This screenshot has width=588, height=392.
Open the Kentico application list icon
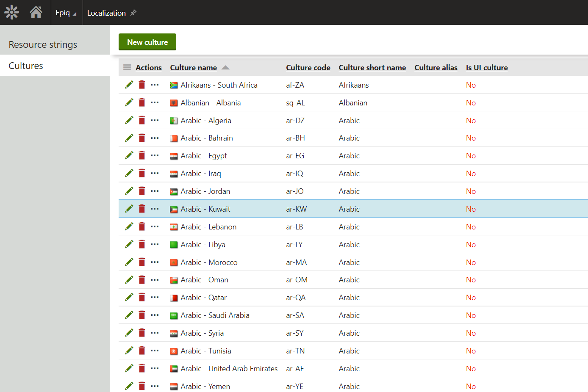[12, 12]
